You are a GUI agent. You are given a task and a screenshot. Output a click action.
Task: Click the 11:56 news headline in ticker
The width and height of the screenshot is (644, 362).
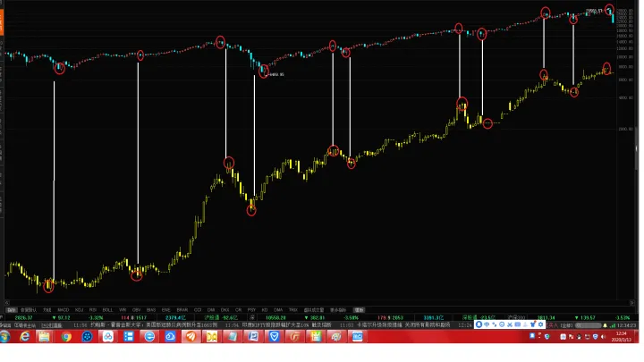153,325
